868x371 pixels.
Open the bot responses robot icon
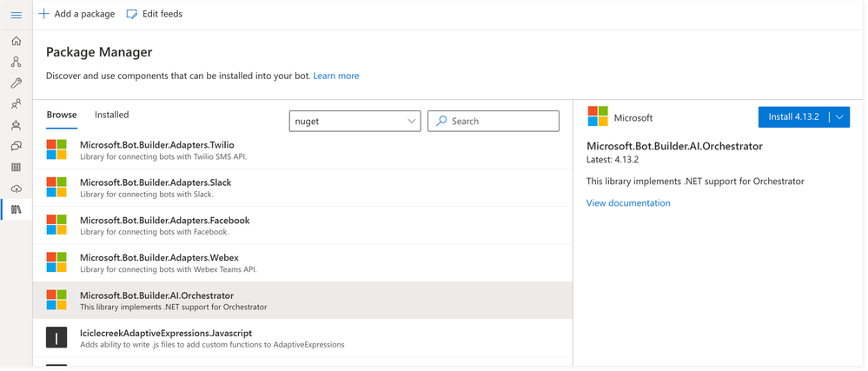coord(16,125)
